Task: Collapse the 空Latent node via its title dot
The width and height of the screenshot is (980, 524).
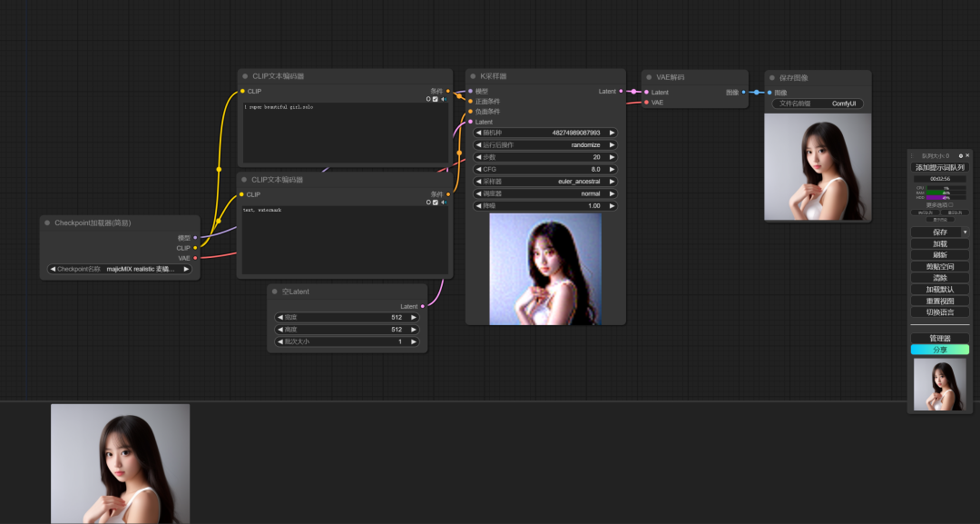Action: click(x=275, y=292)
